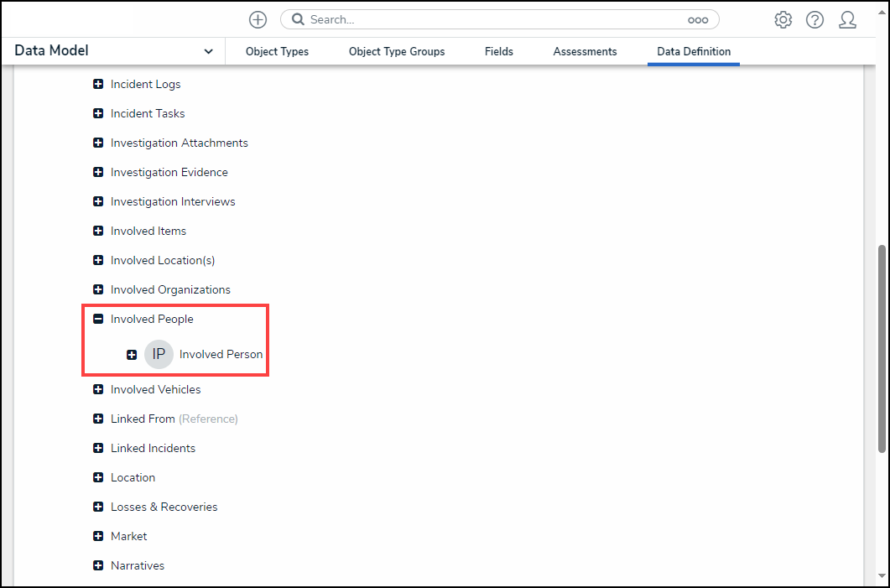Open the settings gear icon
The image size is (890, 588).
783,19
